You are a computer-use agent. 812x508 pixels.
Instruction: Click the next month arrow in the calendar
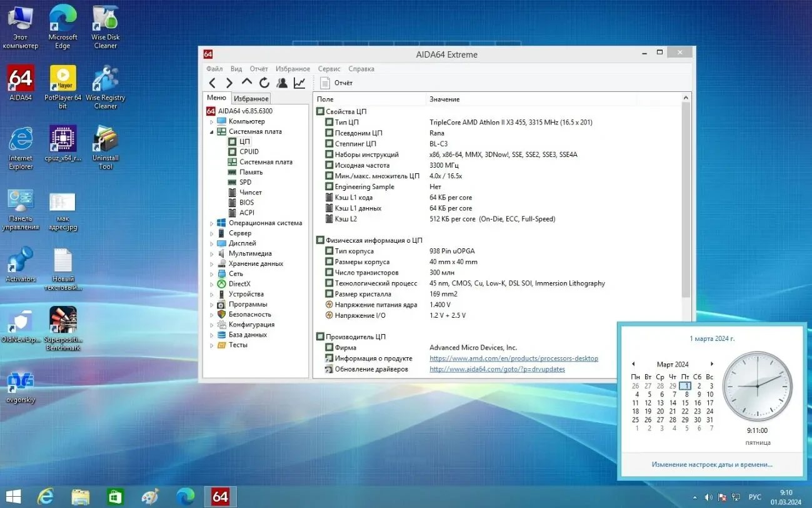[712, 363]
